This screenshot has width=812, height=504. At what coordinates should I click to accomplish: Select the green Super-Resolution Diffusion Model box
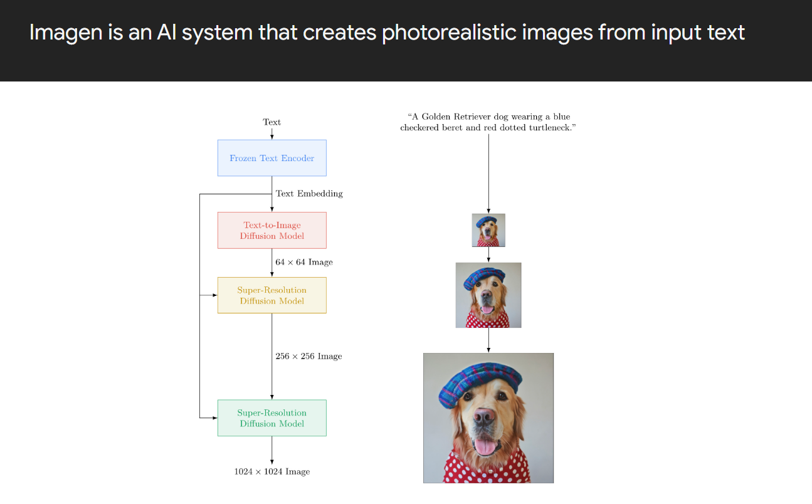pos(272,417)
